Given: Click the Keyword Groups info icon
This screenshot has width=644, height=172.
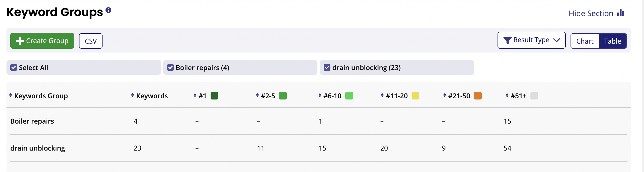Looking at the screenshot, I should pos(108,10).
